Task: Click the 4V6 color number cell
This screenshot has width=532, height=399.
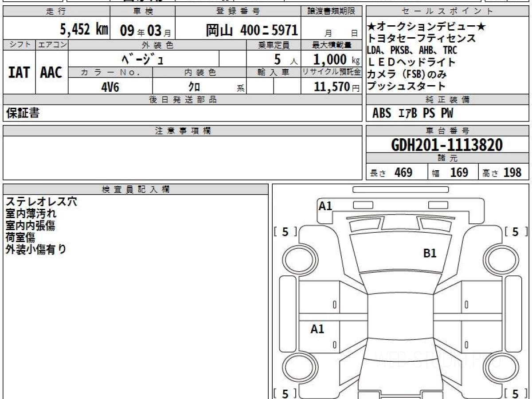Action: click(x=110, y=87)
